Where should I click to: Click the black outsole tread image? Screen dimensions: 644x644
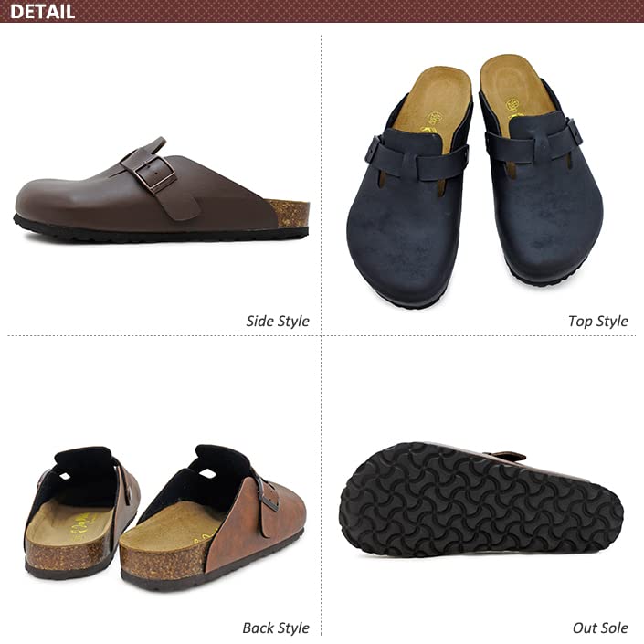pyautogui.click(x=481, y=500)
